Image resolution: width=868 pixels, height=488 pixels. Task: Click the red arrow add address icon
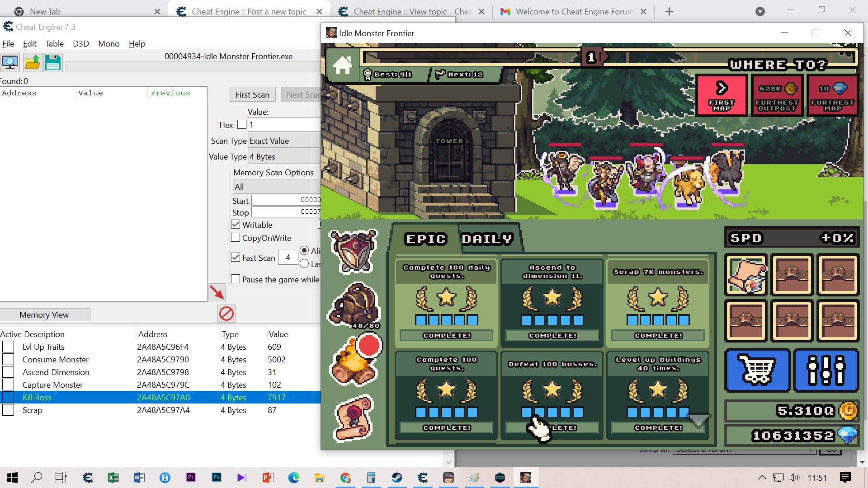[217, 292]
